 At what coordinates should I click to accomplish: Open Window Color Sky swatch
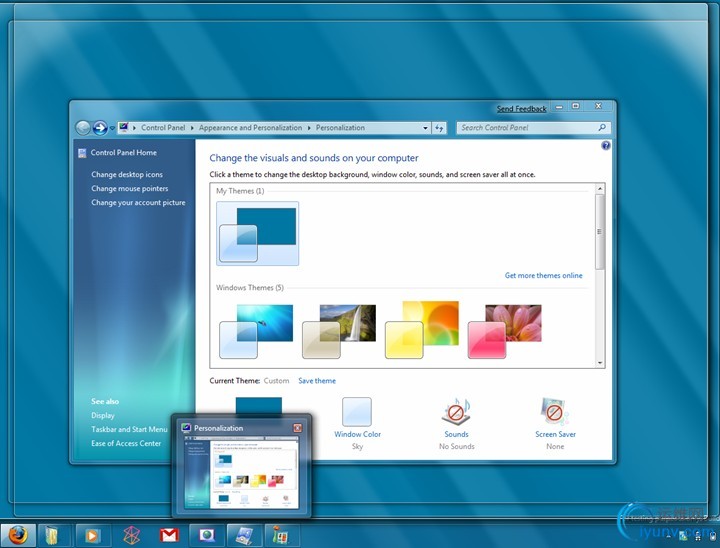pyautogui.click(x=357, y=412)
